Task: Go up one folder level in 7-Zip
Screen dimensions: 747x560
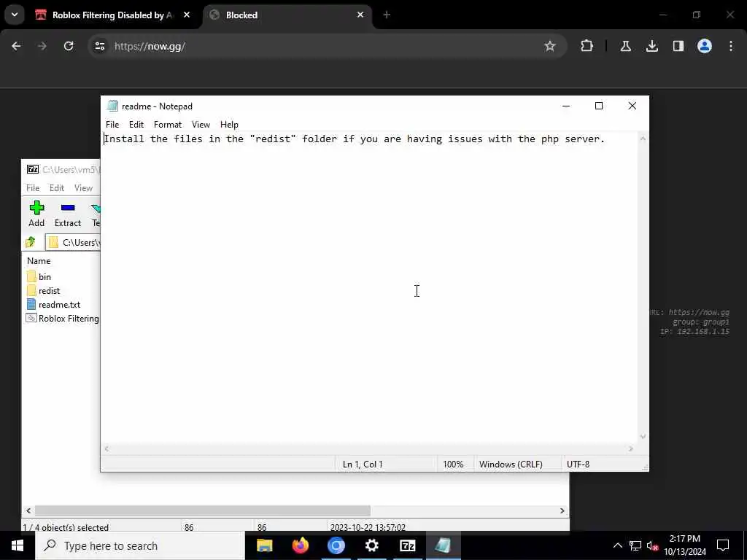Action: tap(31, 242)
